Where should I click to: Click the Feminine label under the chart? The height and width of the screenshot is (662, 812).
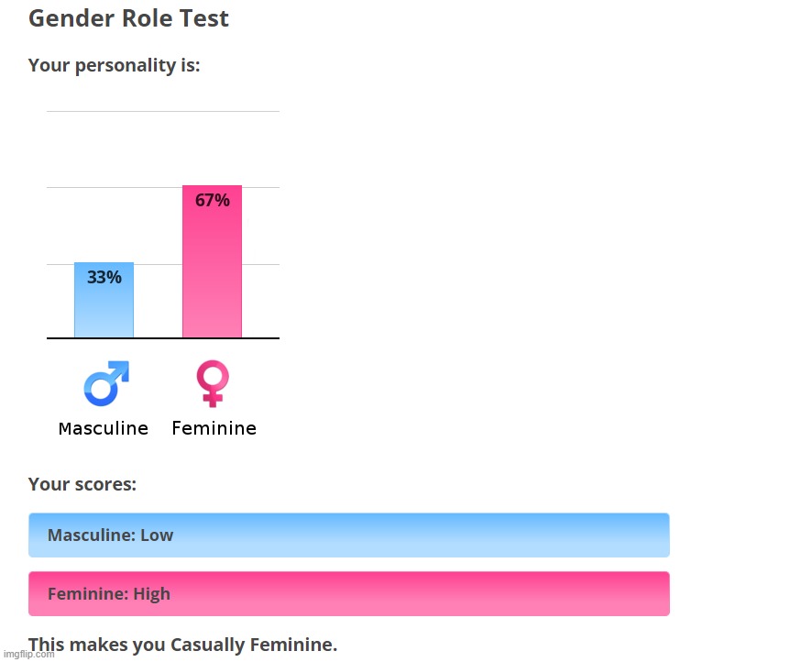214,428
